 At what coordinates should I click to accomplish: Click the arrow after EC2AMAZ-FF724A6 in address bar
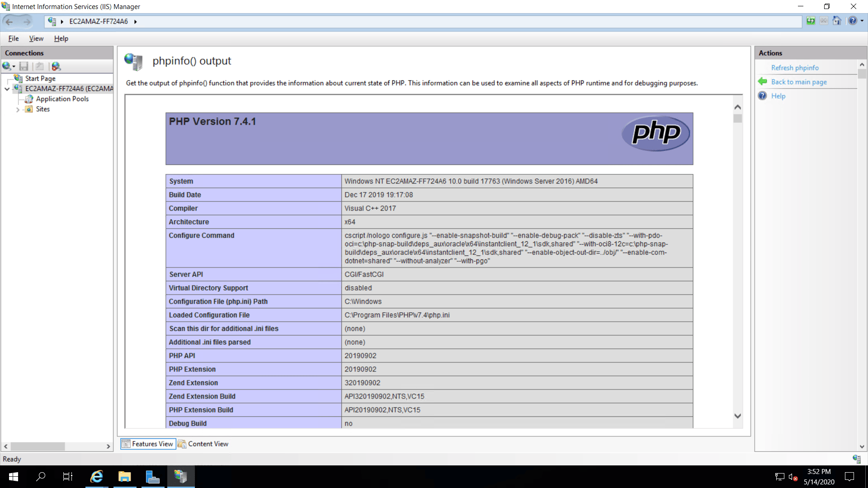135,22
